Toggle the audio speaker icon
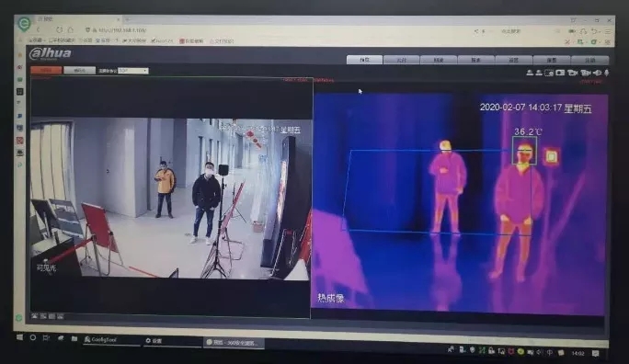629x364 pixels. coord(597,73)
